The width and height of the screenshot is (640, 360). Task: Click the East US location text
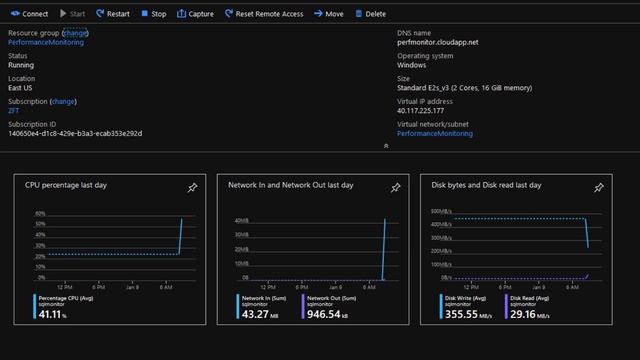(20, 88)
